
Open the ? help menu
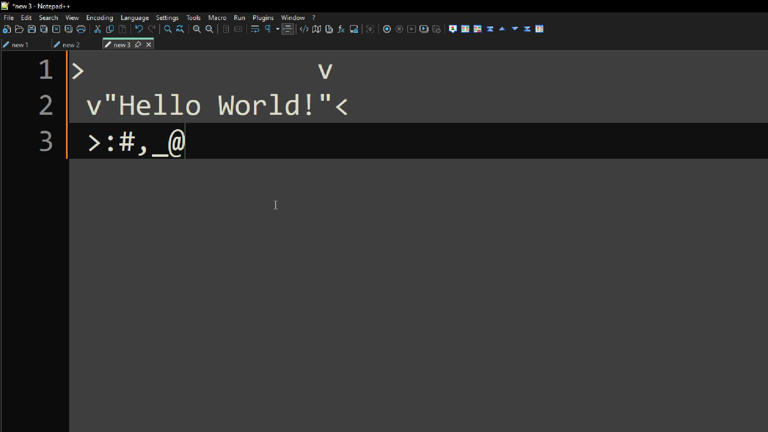[313, 18]
